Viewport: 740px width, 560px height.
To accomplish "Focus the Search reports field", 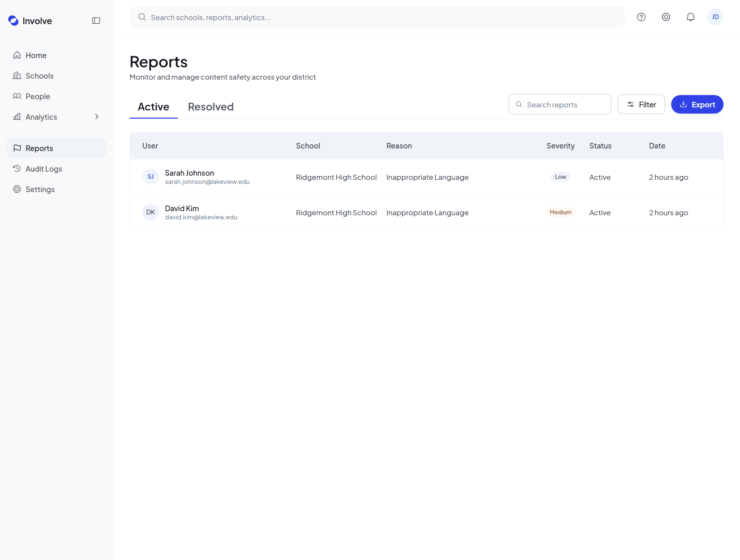I will click(x=560, y=105).
